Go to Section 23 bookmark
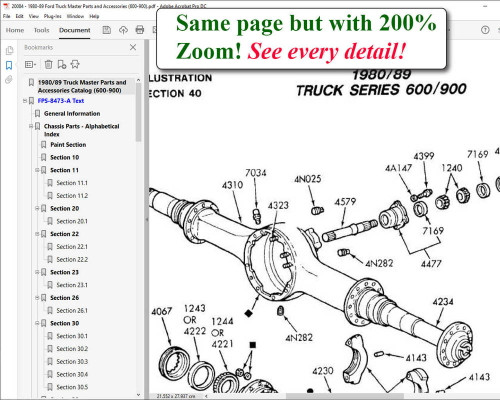Image resolution: width=500 pixels, height=400 pixels. (x=64, y=272)
